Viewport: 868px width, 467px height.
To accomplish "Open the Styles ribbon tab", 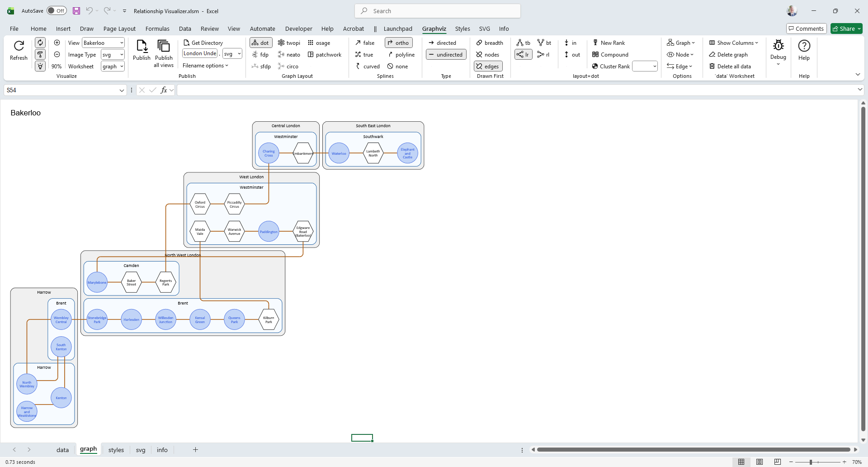I will pyautogui.click(x=462, y=29).
